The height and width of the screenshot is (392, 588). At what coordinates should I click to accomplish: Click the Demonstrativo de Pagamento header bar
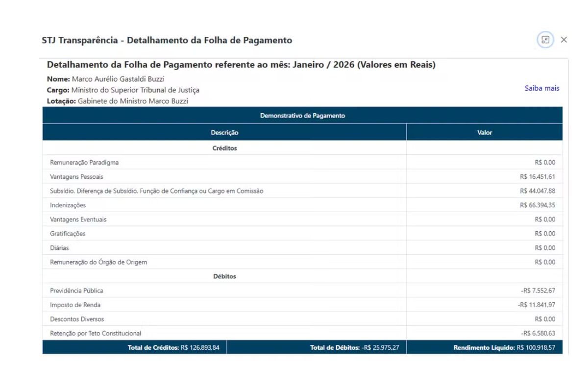(x=302, y=116)
